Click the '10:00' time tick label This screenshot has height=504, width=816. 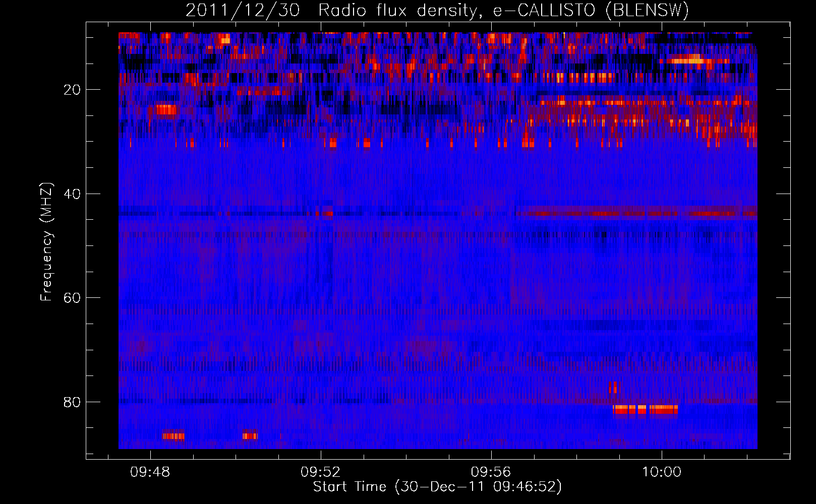pos(661,472)
